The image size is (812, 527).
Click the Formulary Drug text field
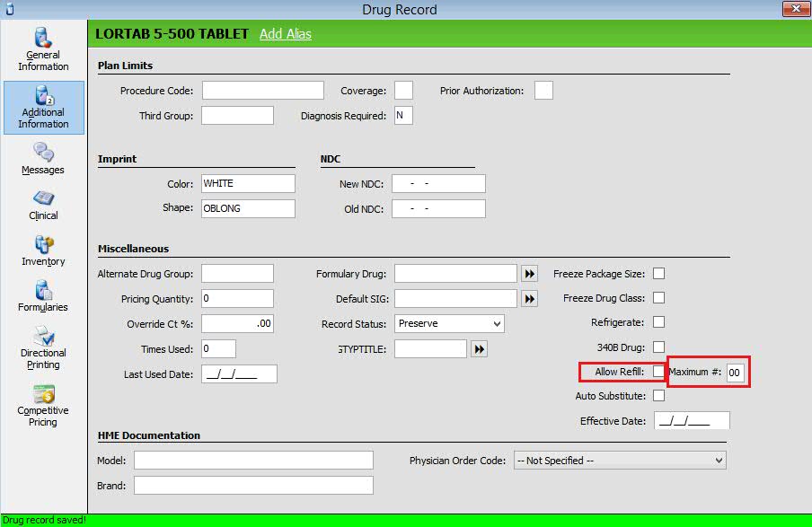coord(455,273)
